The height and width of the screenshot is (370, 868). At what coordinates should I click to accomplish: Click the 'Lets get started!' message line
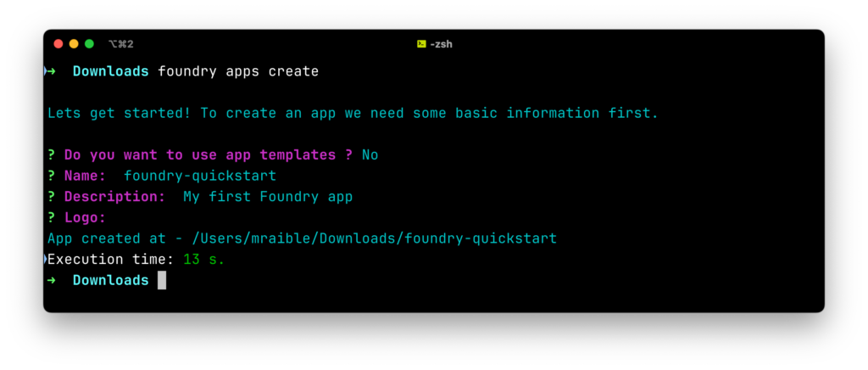tap(353, 114)
